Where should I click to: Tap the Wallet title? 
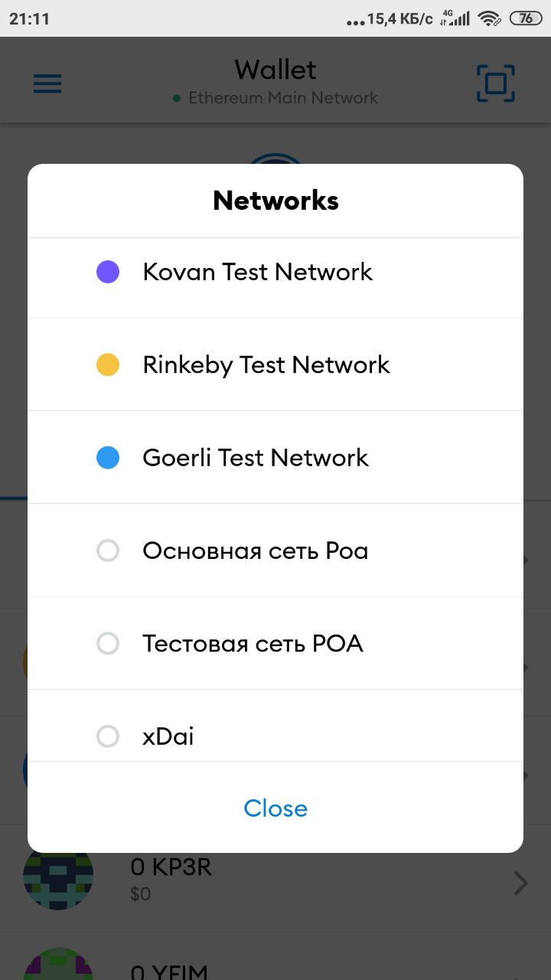click(x=275, y=70)
